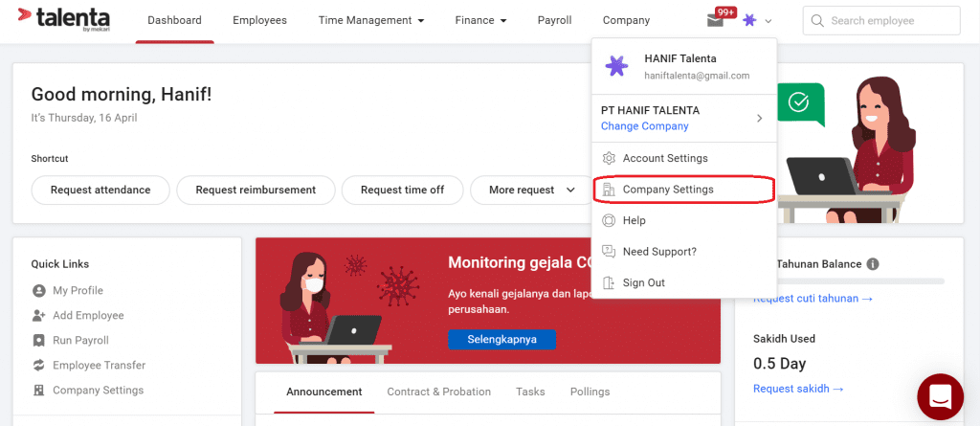This screenshot has width=980, height=426.
Task: Click the building icon in dropdown Company Settings
Action: click(608, 190)
